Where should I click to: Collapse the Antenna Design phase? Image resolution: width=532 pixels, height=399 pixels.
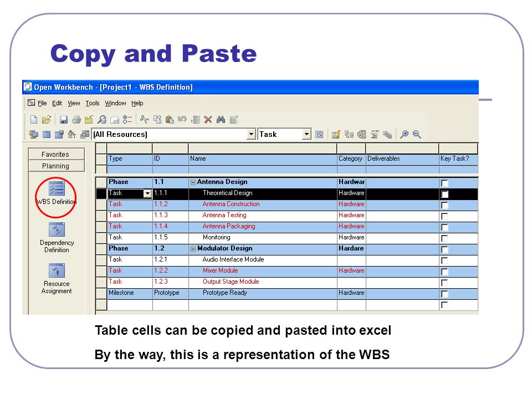click(193, 182)
